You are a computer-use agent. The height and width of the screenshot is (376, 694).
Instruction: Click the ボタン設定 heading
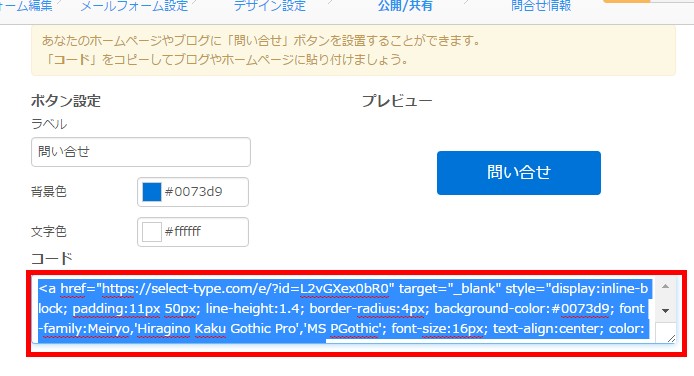[66, 101]
